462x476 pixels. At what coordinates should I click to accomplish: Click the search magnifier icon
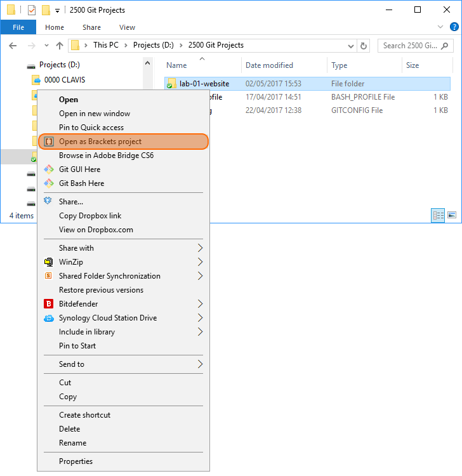click(x=445, y=46)
